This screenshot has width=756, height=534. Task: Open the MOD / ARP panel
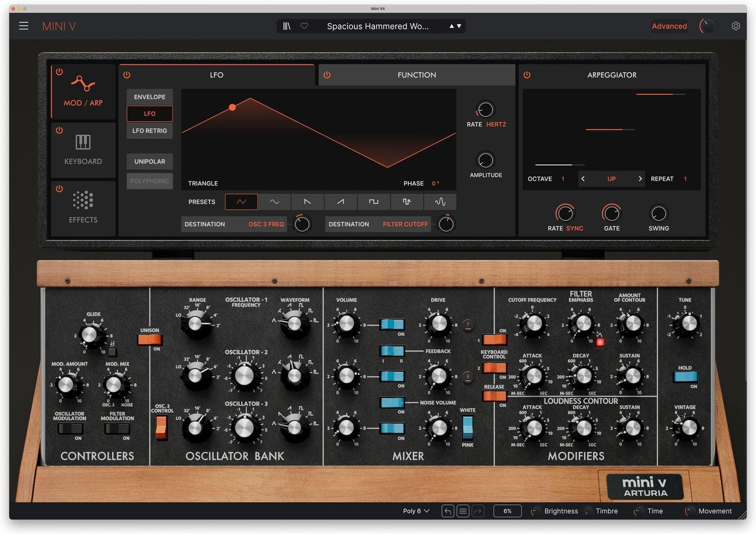83,92
